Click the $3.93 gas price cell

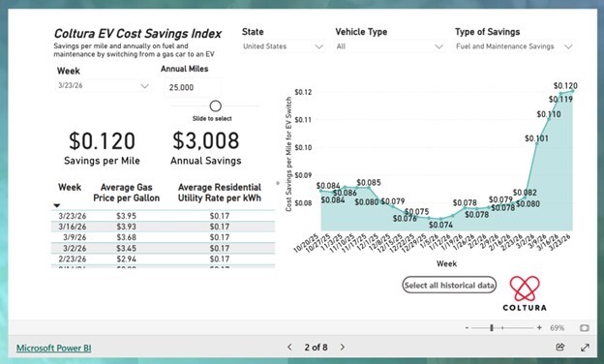[x=127, y=227]
